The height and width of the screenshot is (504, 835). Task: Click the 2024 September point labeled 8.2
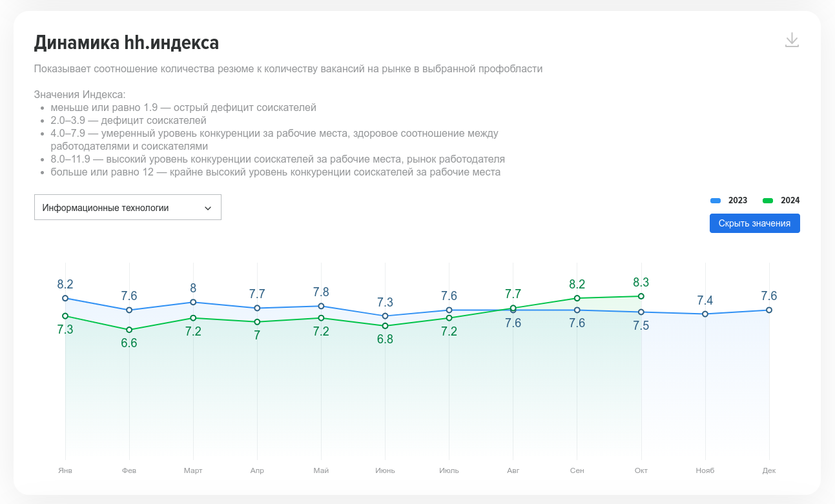pos(577,298)
